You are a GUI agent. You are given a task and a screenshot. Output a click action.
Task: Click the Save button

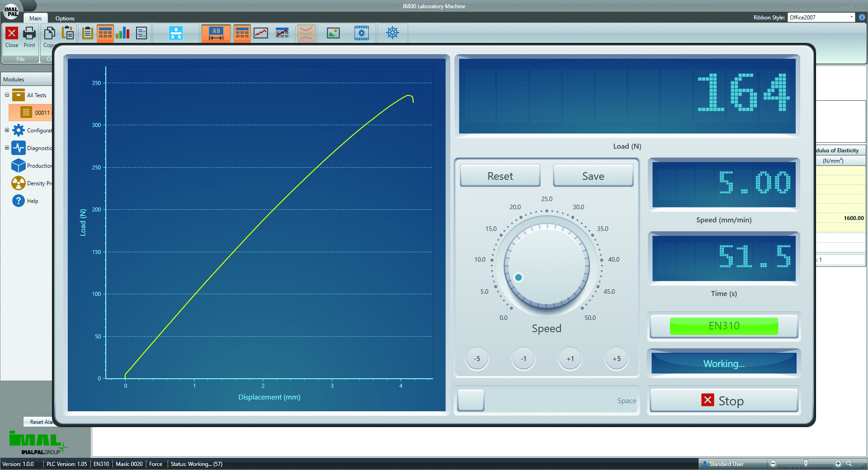593,176
